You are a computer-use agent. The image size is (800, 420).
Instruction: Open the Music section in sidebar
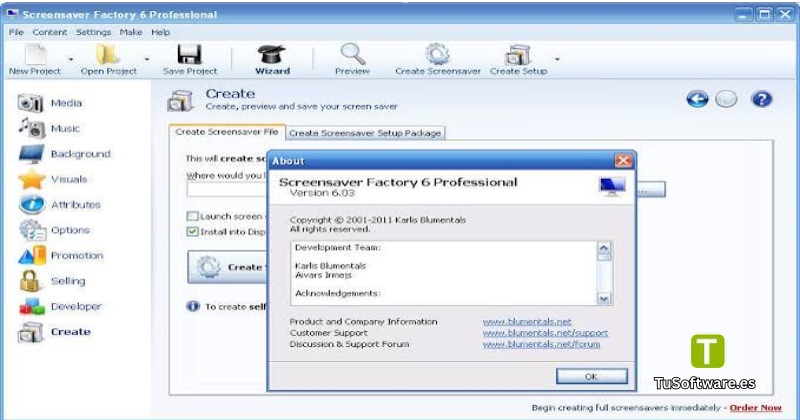[x=49, y=129]
